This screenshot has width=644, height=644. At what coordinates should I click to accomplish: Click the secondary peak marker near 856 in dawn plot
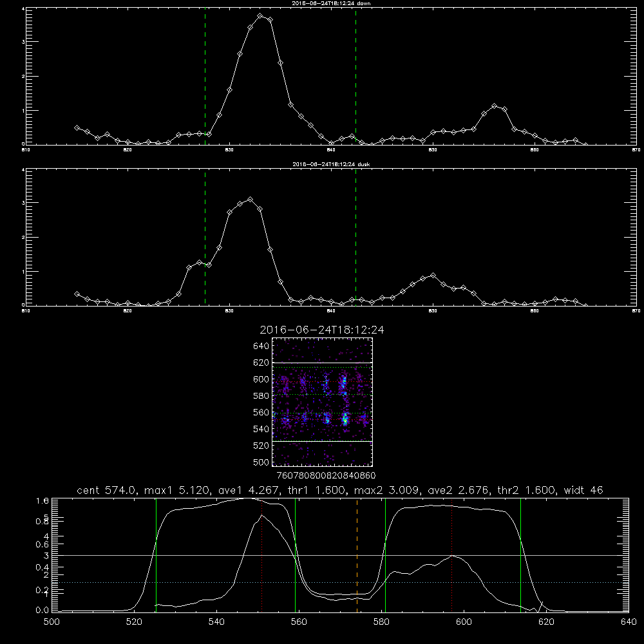(x=495, y=106)
